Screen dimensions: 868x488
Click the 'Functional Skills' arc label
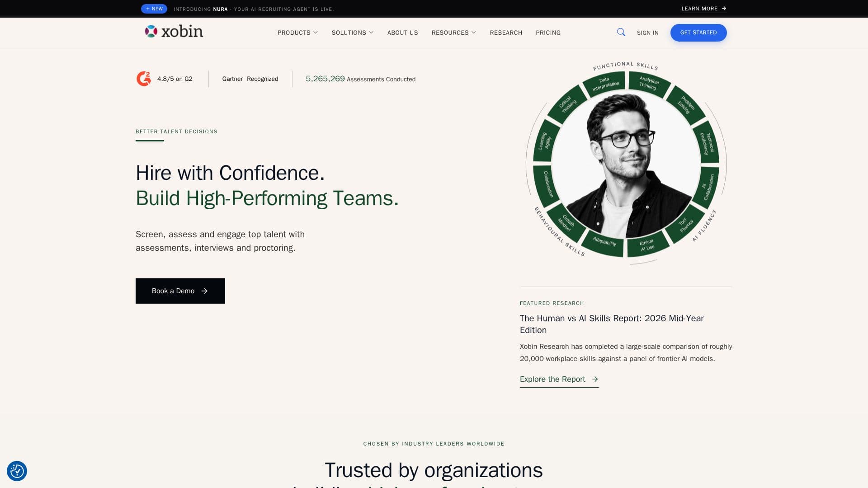coord(626,66)
